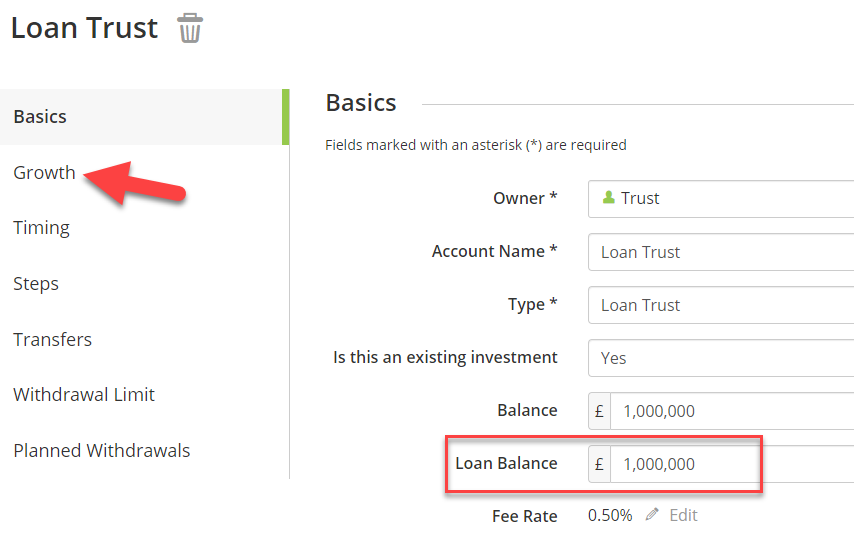This screenshot has width=854, height=544.
Task: Click the Balance amount input field
Action: coord(732,411)
